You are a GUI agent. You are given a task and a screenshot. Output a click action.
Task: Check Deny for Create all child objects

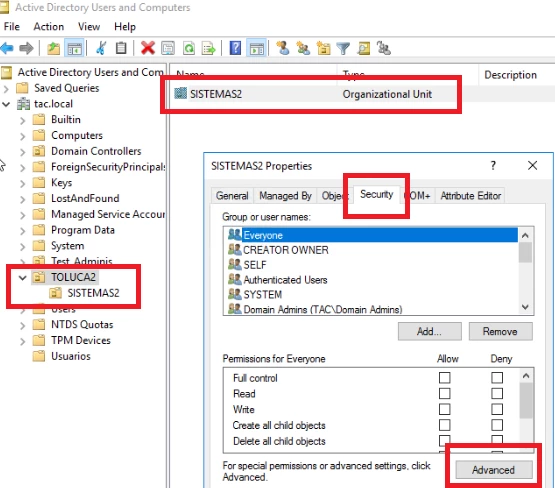[497, 425]
